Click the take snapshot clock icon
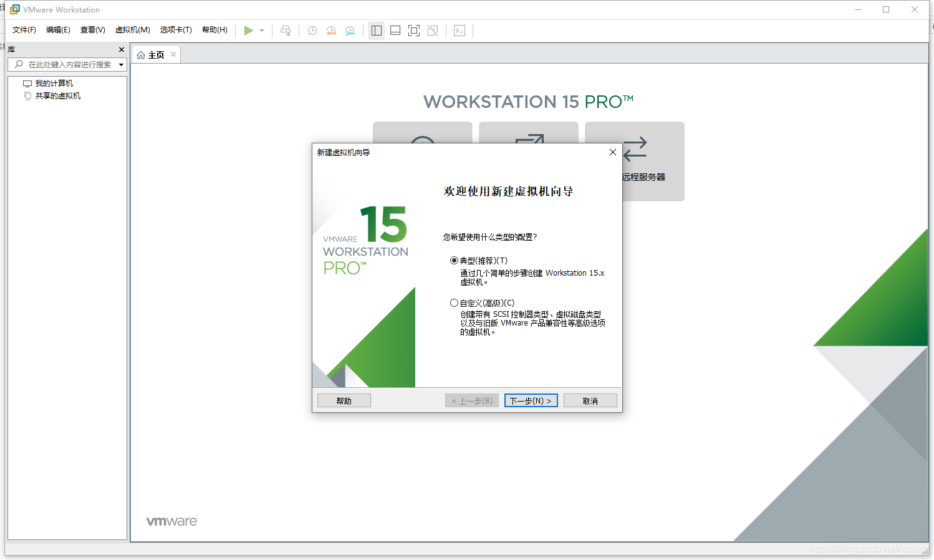934x560 pixels. (312, 31)
